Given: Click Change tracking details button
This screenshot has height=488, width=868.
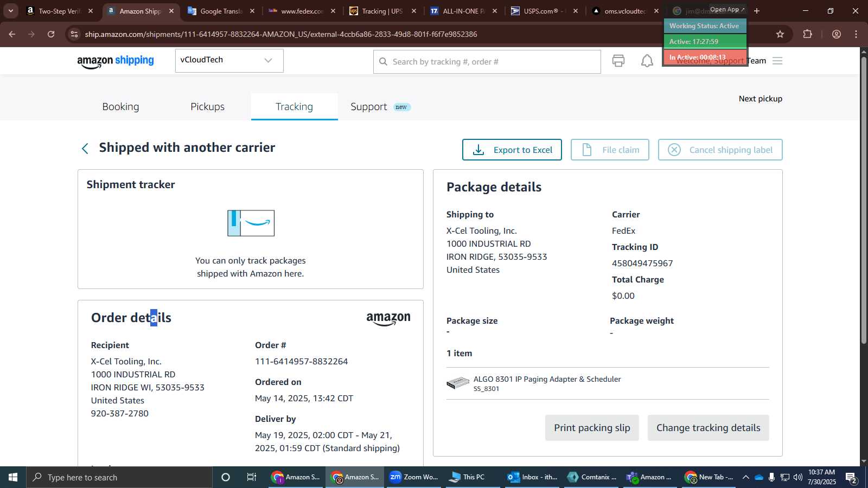Looking at the screenshot, I should tap(708, 428).
